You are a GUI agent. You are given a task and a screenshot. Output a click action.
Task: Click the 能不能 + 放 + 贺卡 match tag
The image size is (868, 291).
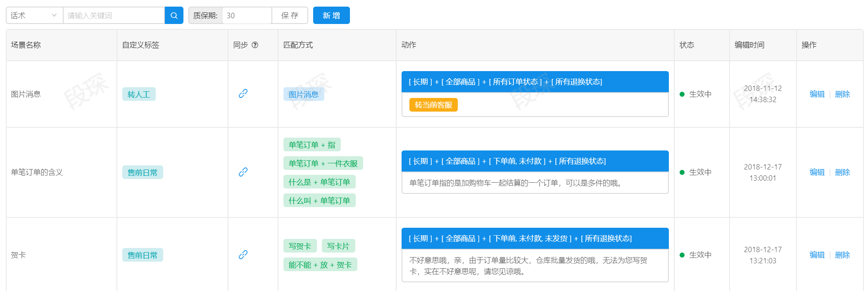(x=320, y=265)
